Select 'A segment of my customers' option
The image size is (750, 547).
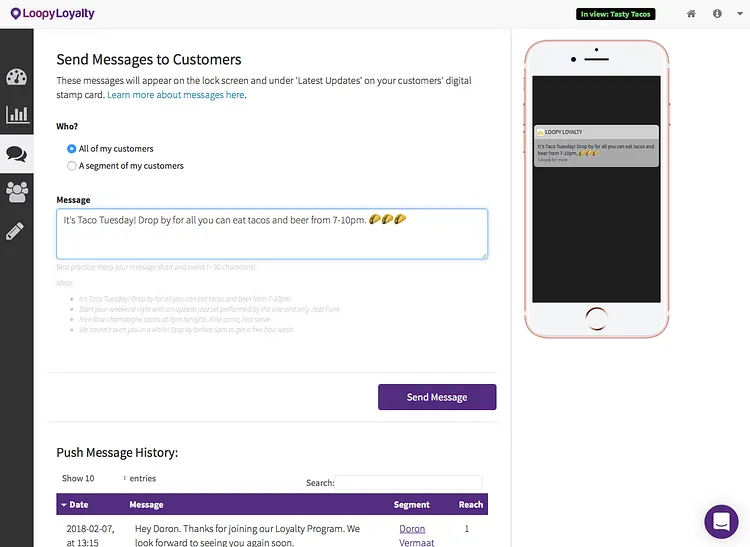pos(71,166)
